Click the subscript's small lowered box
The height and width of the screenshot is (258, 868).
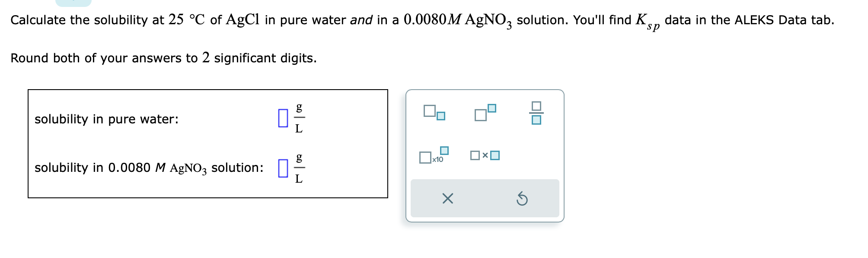click(440, 116)
